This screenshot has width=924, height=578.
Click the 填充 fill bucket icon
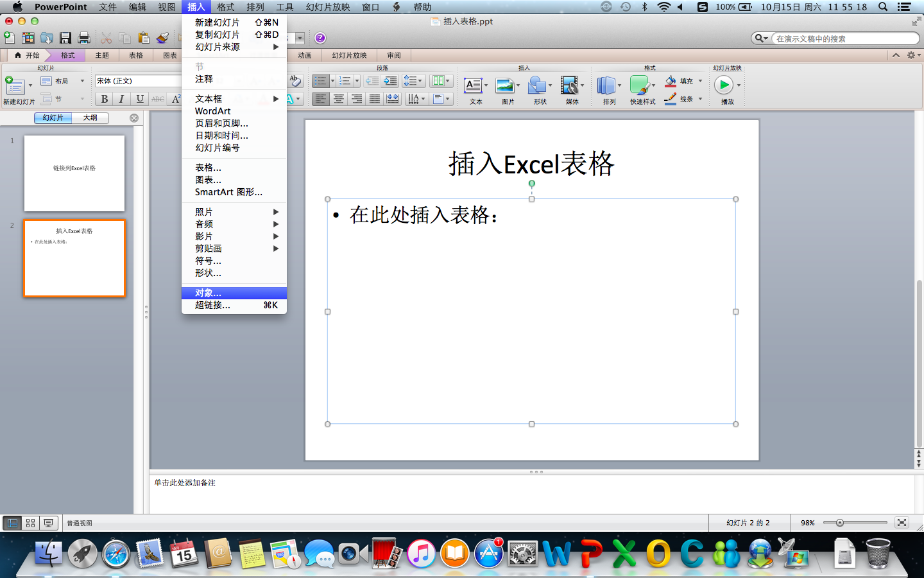pyautogui.click(x=671, y=81)
